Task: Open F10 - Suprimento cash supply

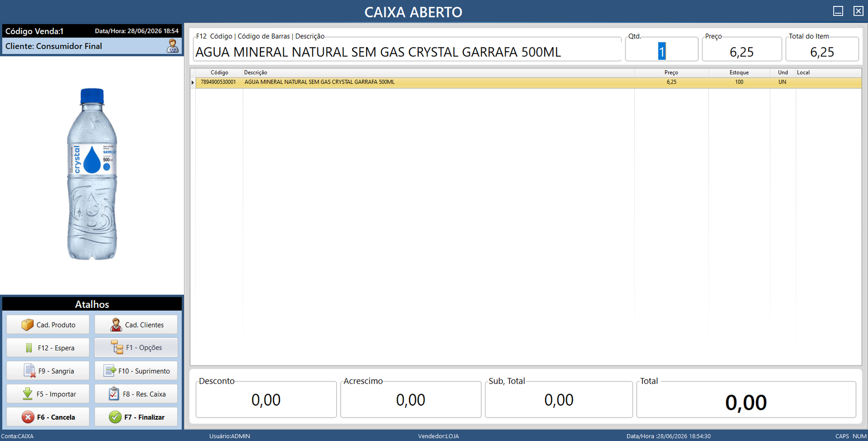Action: pos(136,371)
